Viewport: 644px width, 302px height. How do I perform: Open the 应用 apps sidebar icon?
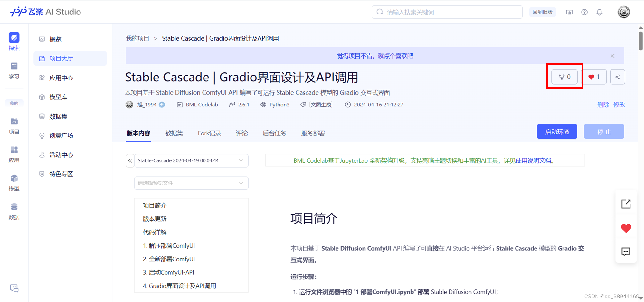click(14, 154)
